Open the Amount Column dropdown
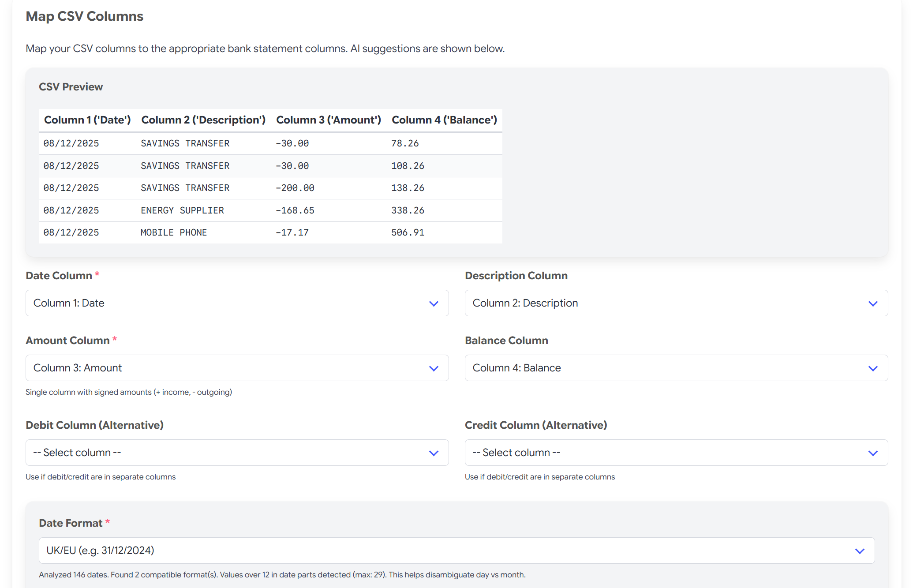The height and width of the screenshot is (588, 913). [x=237, y=368]
